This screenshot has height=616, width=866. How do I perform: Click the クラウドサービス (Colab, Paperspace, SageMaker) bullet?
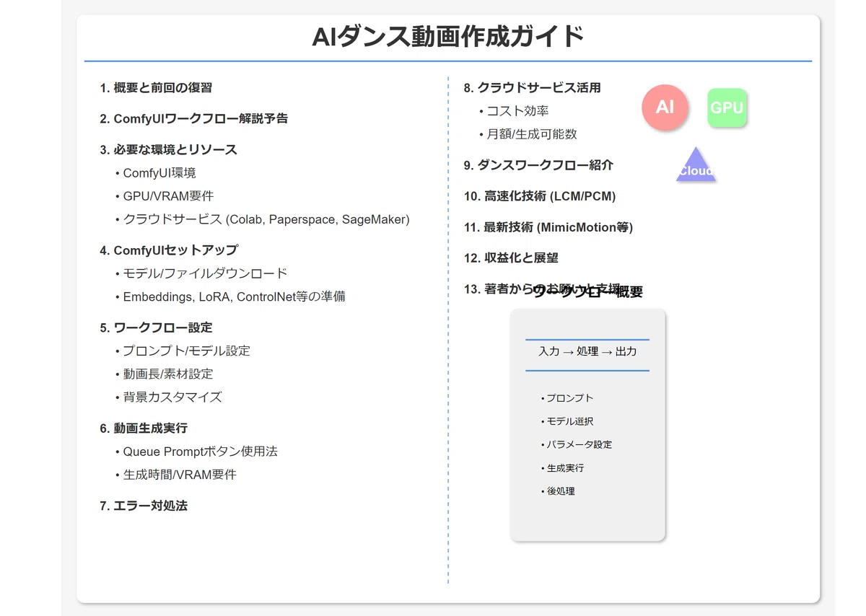(x=262, y=219)
